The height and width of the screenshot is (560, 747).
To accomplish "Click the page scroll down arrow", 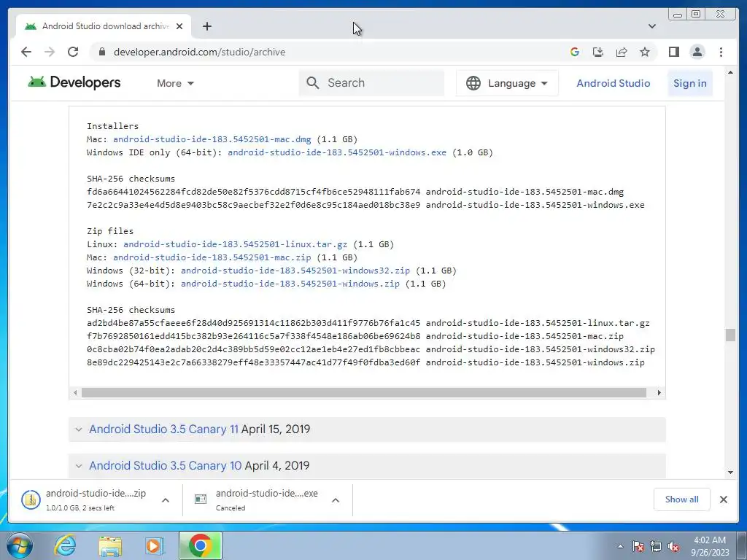I will (x=730, y=472).
